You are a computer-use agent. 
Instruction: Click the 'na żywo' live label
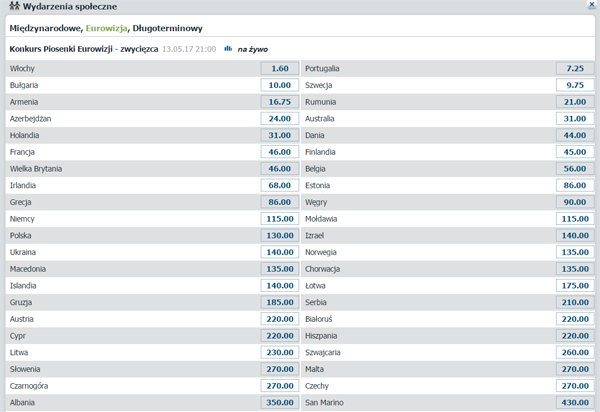(253, 49)
